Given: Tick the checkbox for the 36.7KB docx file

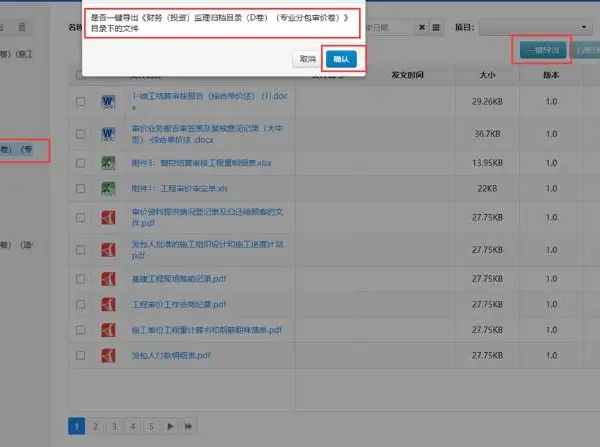Looking at the screenshot, I should [80, 134].
